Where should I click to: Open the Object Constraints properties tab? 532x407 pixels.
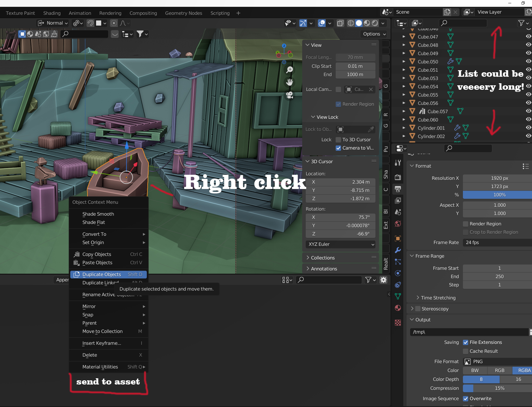398,285
